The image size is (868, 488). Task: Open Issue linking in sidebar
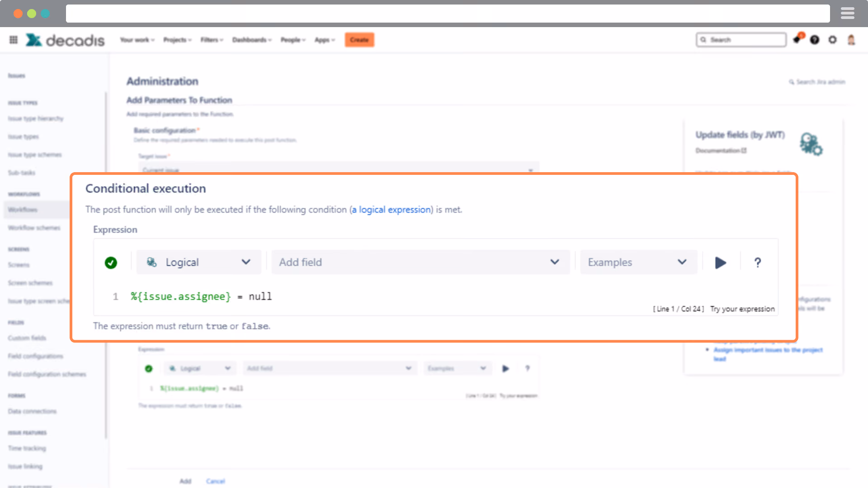[25, 466]
